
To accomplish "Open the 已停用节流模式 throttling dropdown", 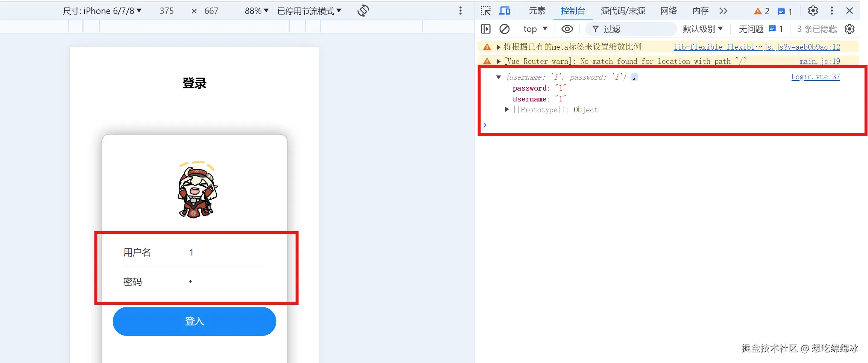I will 309,11.
